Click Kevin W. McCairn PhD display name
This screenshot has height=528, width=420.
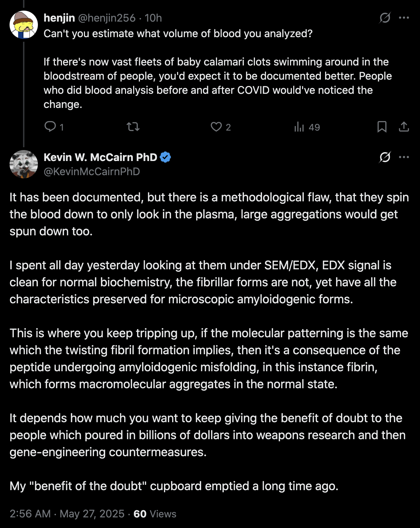tap(100, 157)
